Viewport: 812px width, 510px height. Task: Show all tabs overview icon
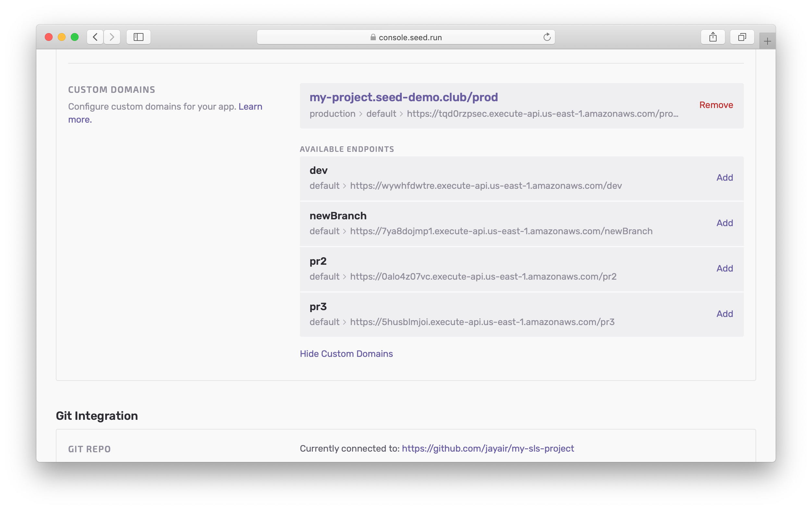[x=742, y=37]
